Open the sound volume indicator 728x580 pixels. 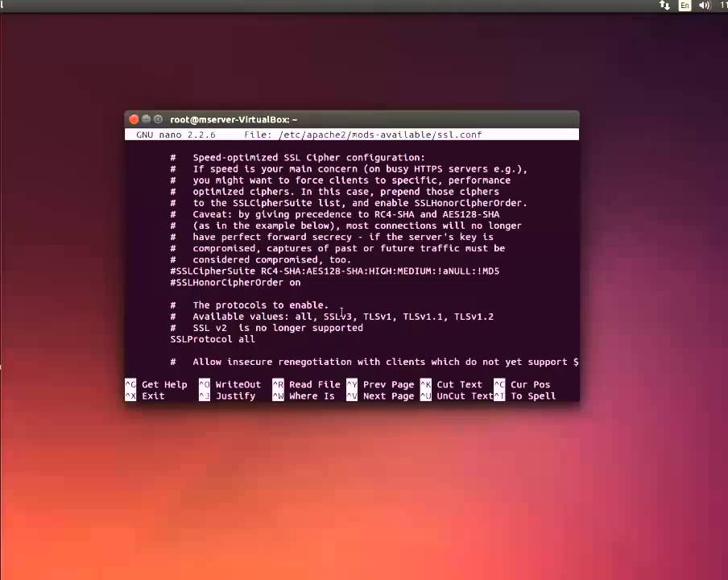(705, 6)
